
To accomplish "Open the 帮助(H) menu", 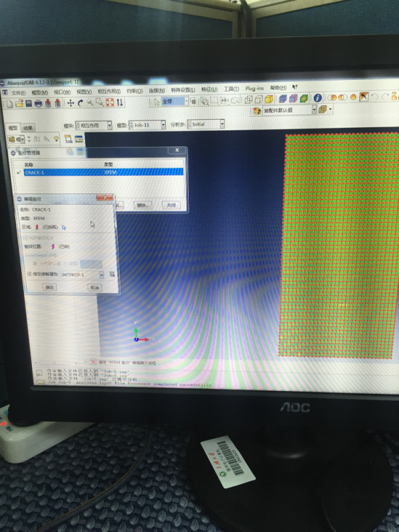I will tap(278, 88).
